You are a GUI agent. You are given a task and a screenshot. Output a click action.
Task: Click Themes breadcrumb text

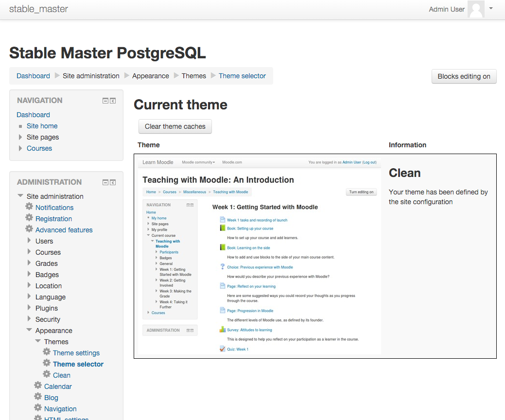coord(193,76)
